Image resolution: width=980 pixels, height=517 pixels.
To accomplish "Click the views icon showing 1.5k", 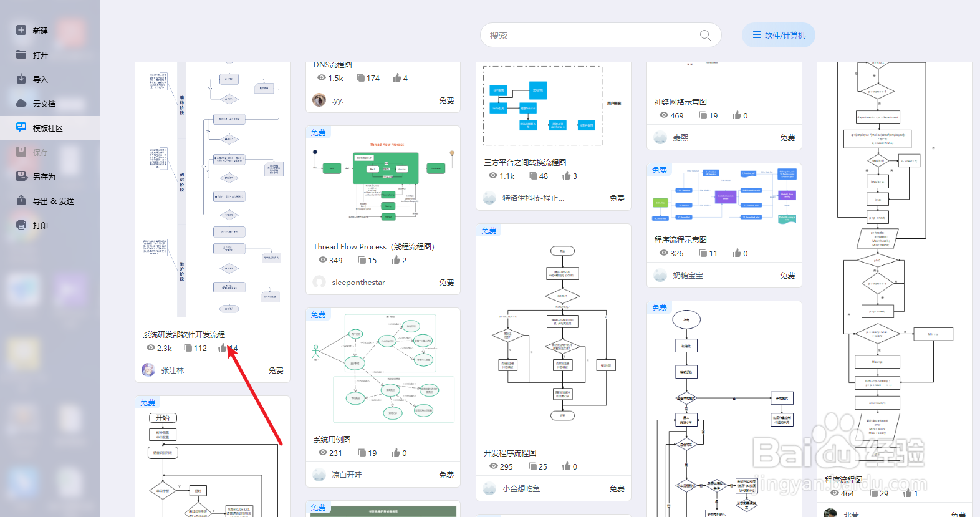I will point(322,78).
